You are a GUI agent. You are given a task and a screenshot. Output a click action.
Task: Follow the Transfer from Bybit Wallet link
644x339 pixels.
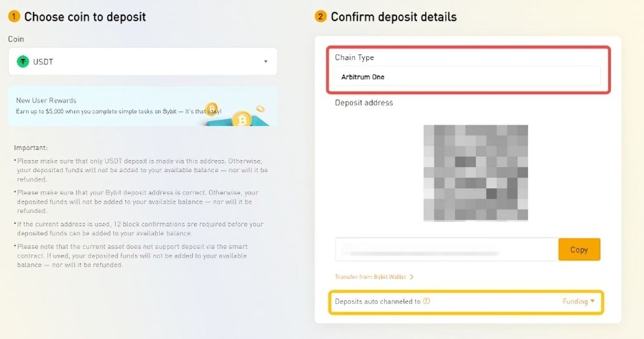370,277
